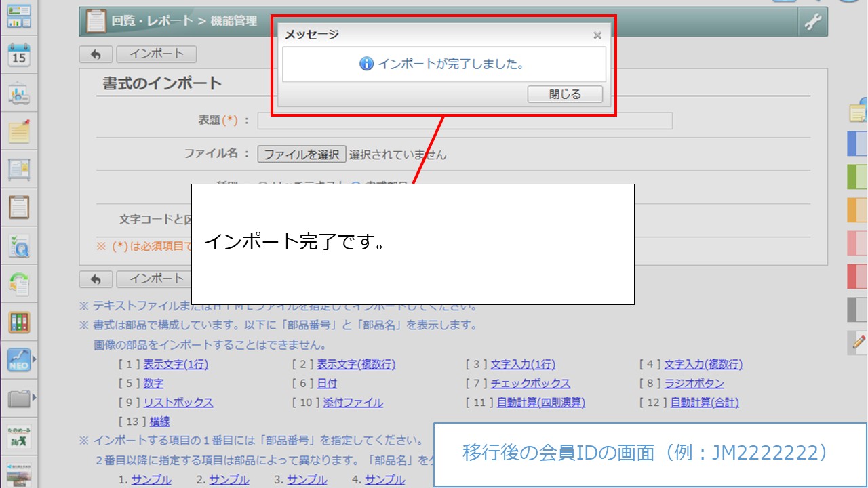
Task: Click 閉じる in the message dialog
Action: pyautogui.click(x=565, y=94)
